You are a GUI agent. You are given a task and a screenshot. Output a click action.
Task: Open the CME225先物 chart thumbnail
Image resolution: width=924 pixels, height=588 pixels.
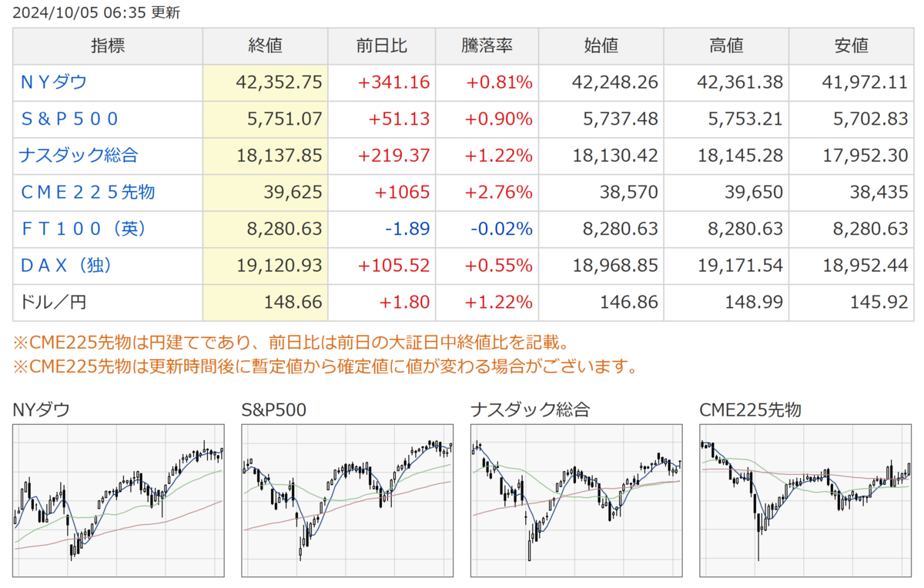[x=805, y=499]
